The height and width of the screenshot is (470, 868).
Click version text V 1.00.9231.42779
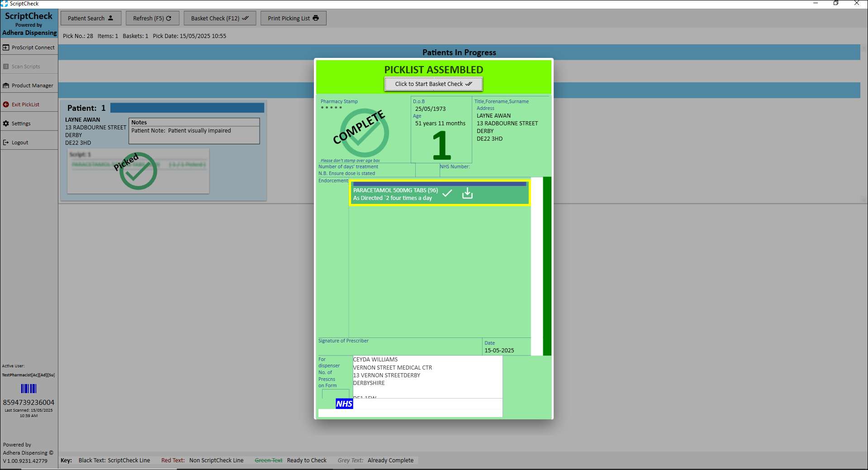pos(25,461)
